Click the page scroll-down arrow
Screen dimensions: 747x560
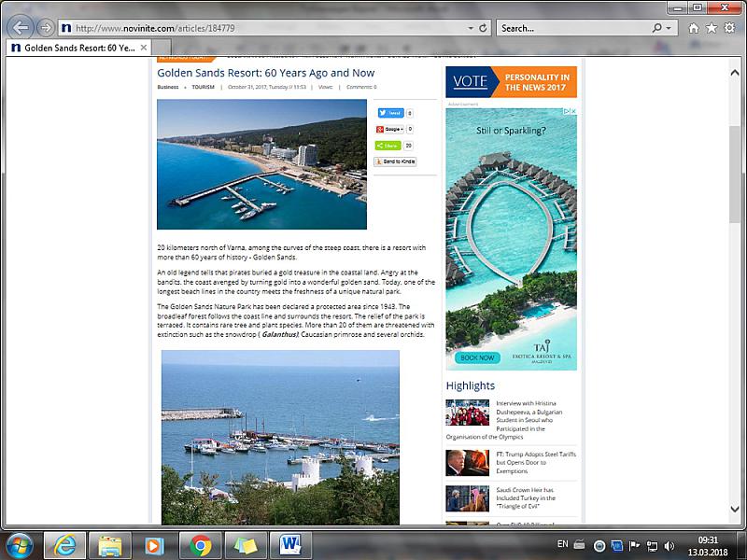coord(735,510)
